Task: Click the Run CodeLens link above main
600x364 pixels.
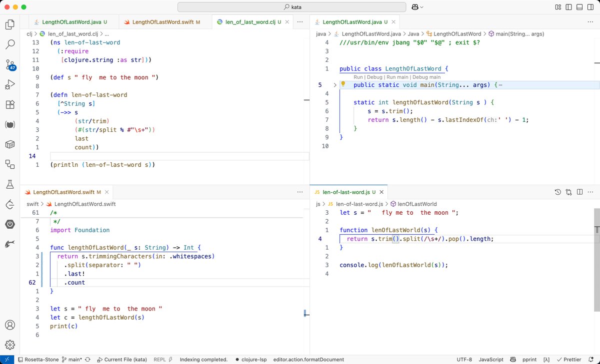Action: pyautogui.click(x=358, y=77)
